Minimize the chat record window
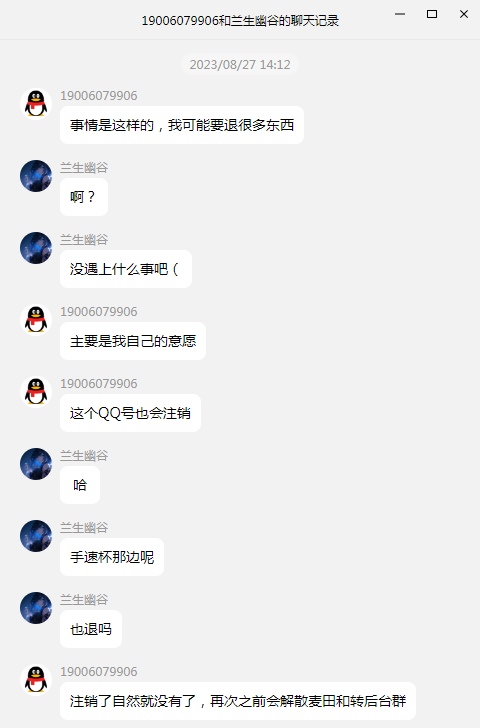Image resolution: width=480 pixels, height=728 pixels. point(400,14)
